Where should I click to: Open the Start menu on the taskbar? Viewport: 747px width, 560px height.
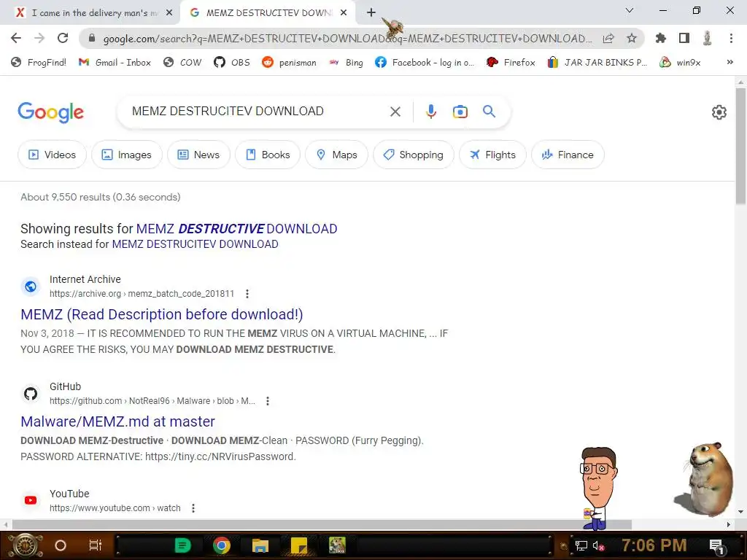(x=26, y=545)
